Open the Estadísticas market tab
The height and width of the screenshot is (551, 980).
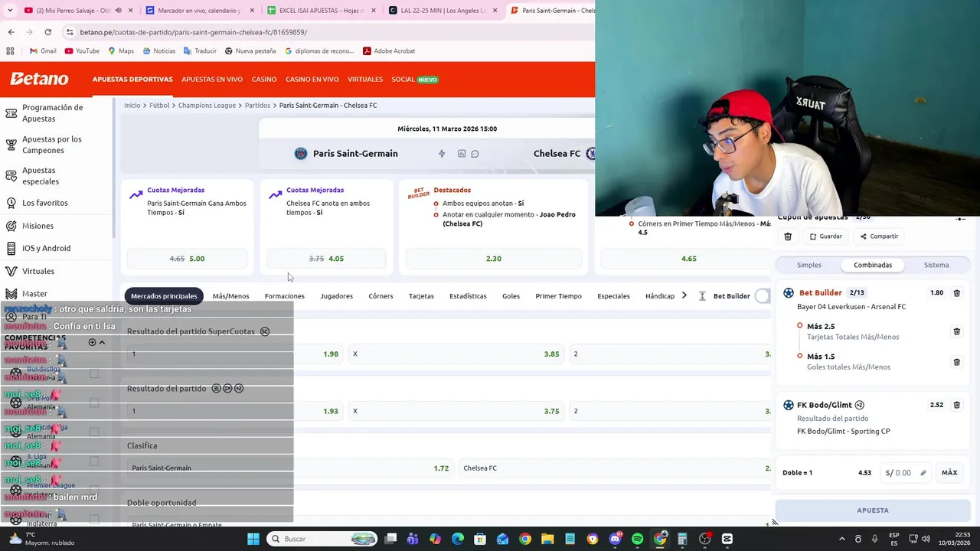coord(468,296)
